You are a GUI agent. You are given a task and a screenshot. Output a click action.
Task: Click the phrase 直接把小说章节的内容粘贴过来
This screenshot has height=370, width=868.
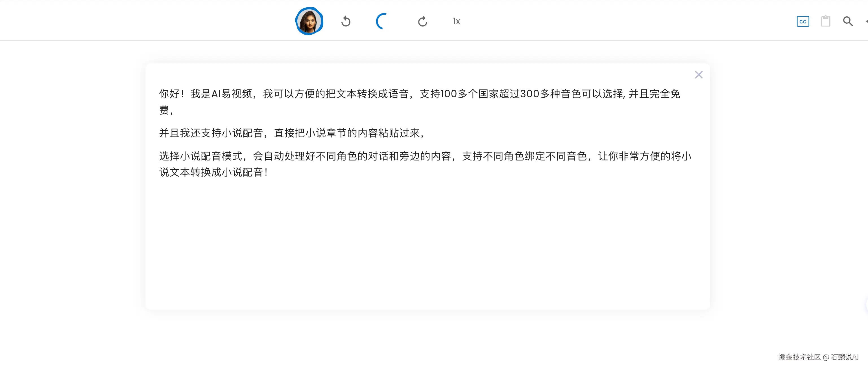[x=347, y=133]
